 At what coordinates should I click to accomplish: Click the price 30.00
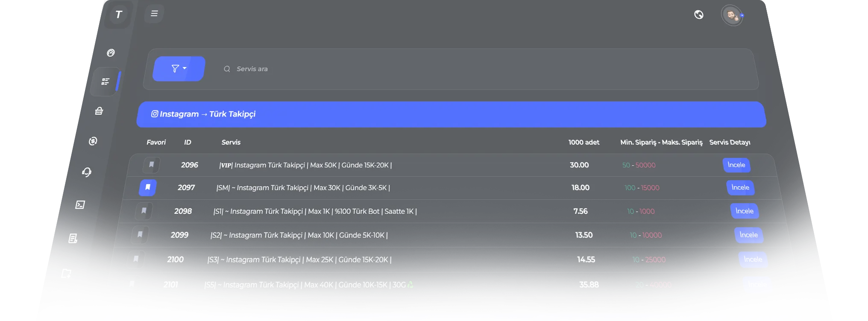pos(579,165)
